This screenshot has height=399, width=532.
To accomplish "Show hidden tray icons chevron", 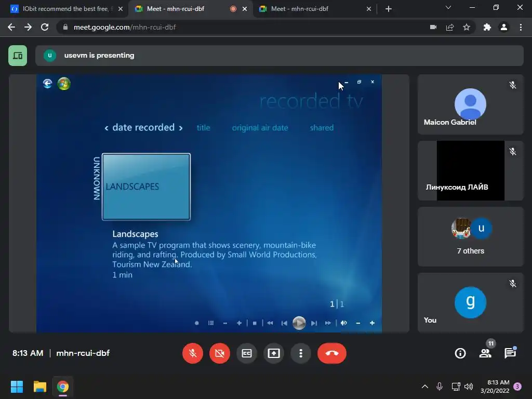I will 425,387.
